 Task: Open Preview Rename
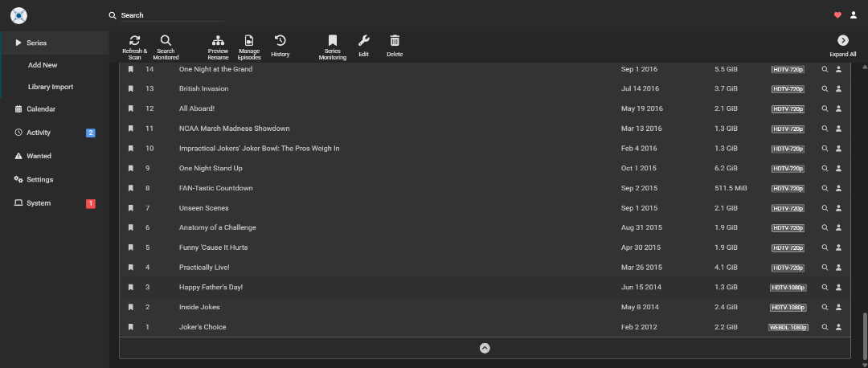click(218, 47)
